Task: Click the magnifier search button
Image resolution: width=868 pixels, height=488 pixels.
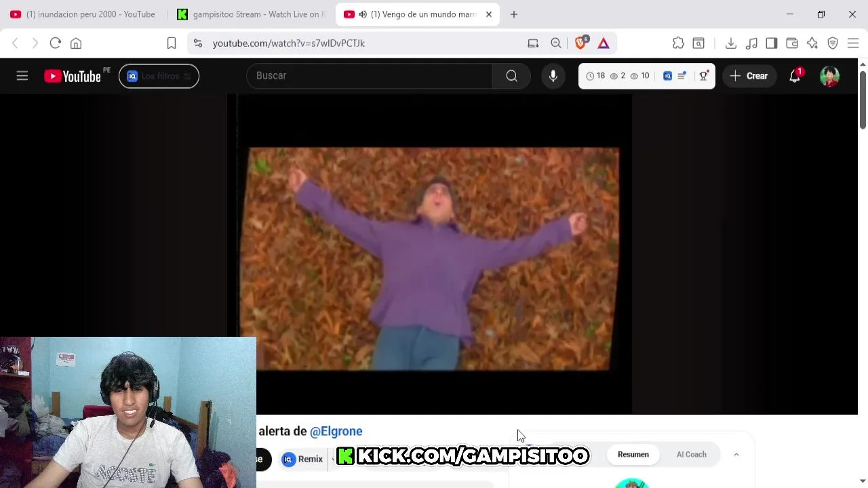Action: 512,76
